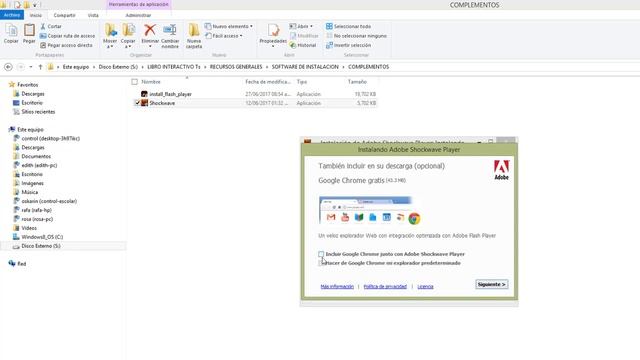Open the Nuevo elemento dropdown

click(229, 26)
